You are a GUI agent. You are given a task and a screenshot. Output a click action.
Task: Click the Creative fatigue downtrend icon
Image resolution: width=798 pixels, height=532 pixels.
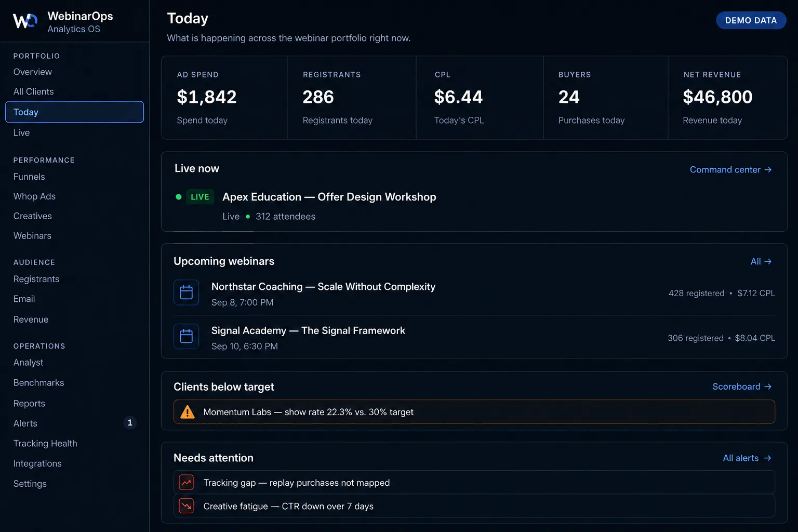point(186,506)
